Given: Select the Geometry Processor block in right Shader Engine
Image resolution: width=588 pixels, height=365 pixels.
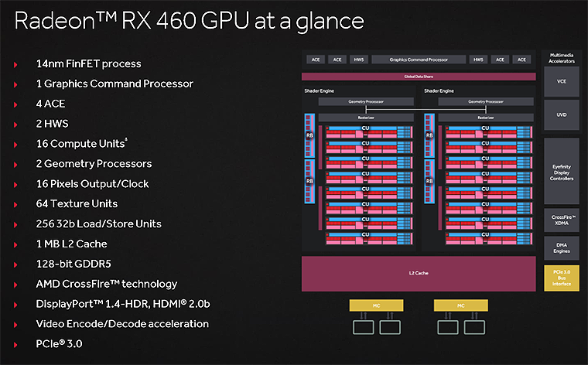Looking at the screenshot, I should (x=486, y=101).
